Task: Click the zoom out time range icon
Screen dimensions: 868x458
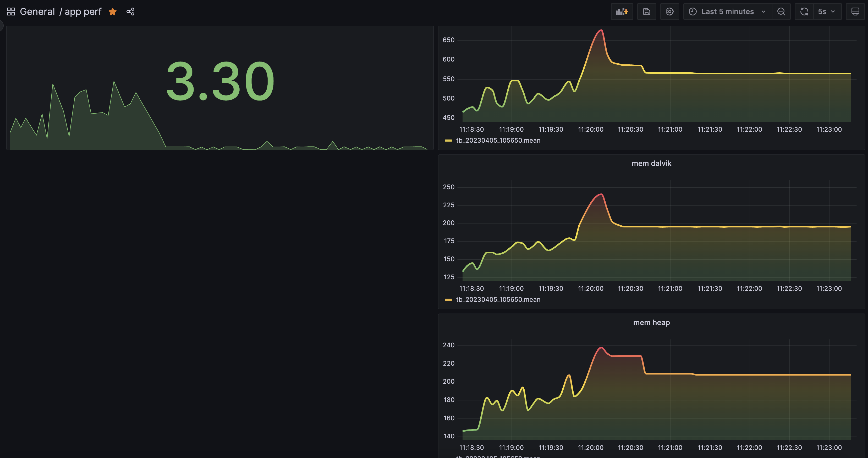Action: 781,12
